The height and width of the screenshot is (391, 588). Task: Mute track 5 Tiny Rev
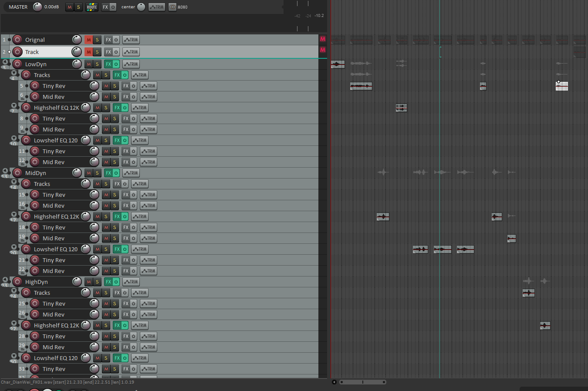point(106,86)
